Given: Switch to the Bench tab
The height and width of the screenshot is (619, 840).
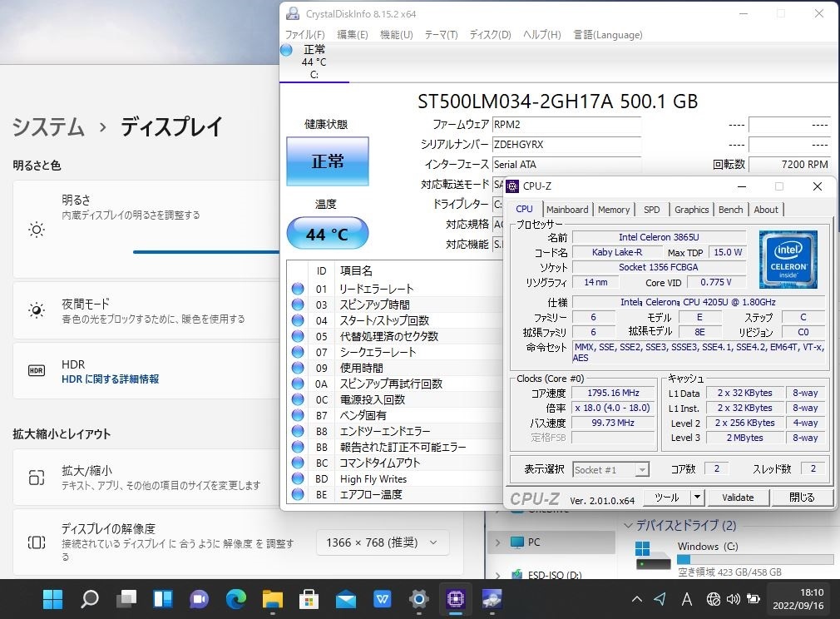Looking at the screenshot, I should click(731, 210).
